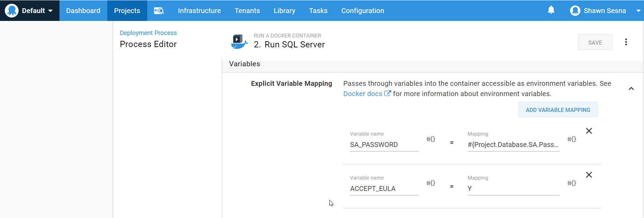The image size is (644, 218).
Task: Click the Deployment Process breadcrumb link
Action: [x=148, y=33]
